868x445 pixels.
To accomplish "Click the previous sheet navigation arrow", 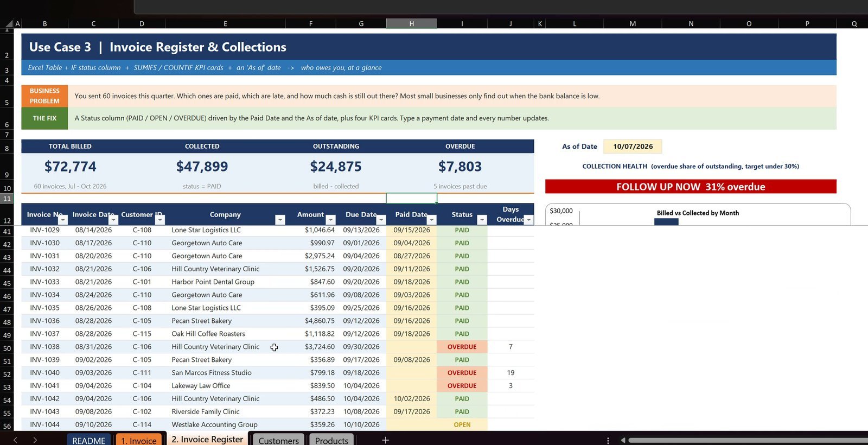I will click(x=15, y=440).
